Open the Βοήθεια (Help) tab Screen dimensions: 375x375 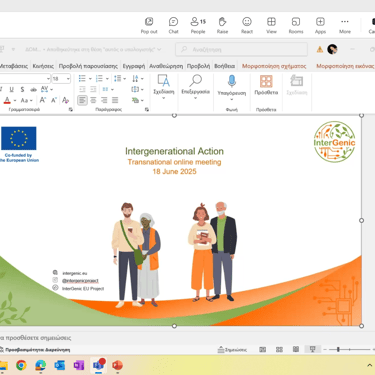(x=225, y=66)
